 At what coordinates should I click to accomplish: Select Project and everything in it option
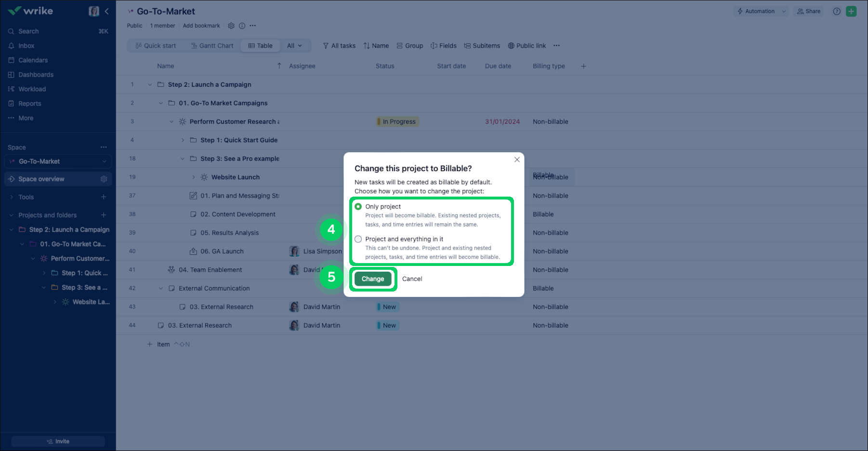coord(358,239)
